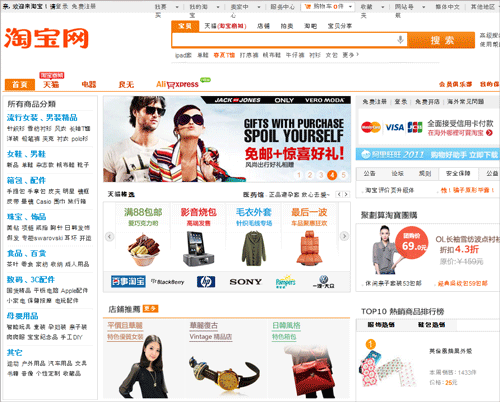Image resolution: width=500 pixels, height=402 pixels.
Task: Expand the shopping cart dropdown arrow
Action: [x=350, y=7]
